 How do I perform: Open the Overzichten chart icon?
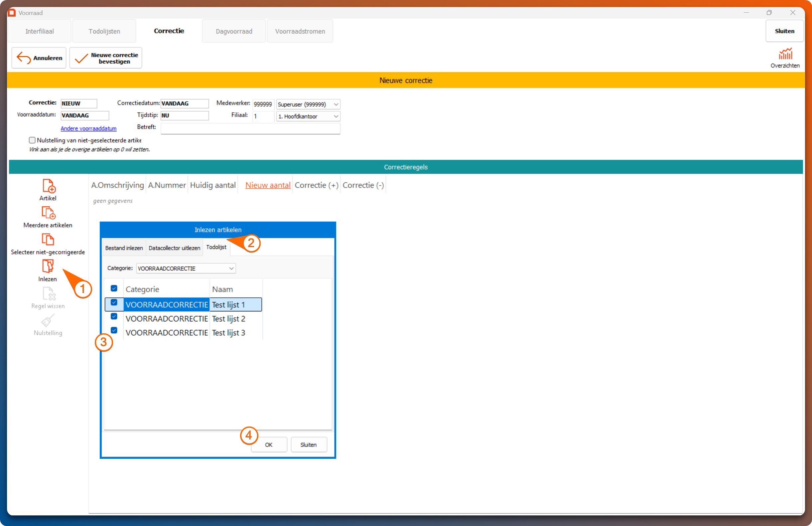[x=785, y=54]
